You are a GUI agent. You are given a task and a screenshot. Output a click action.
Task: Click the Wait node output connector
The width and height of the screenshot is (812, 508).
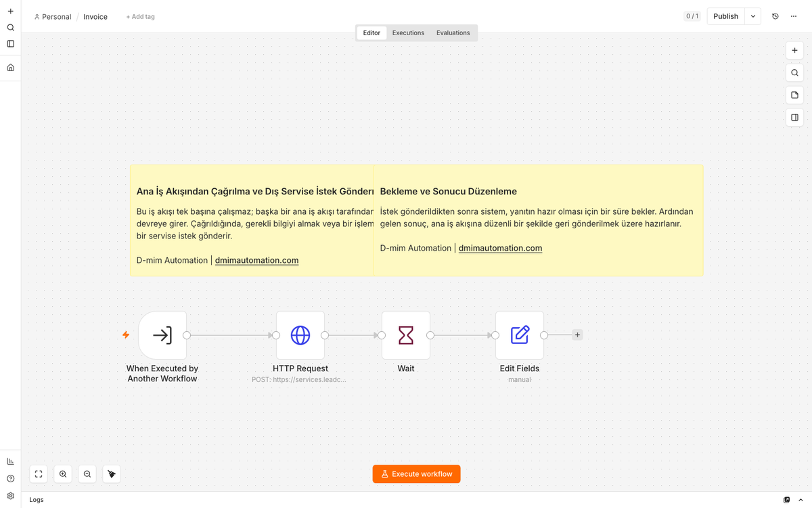click(x=430, y=335)
